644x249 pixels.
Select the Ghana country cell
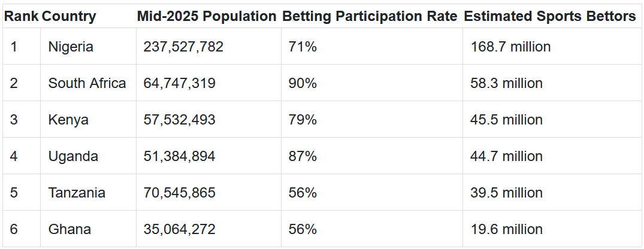click(x=69, y=229)
